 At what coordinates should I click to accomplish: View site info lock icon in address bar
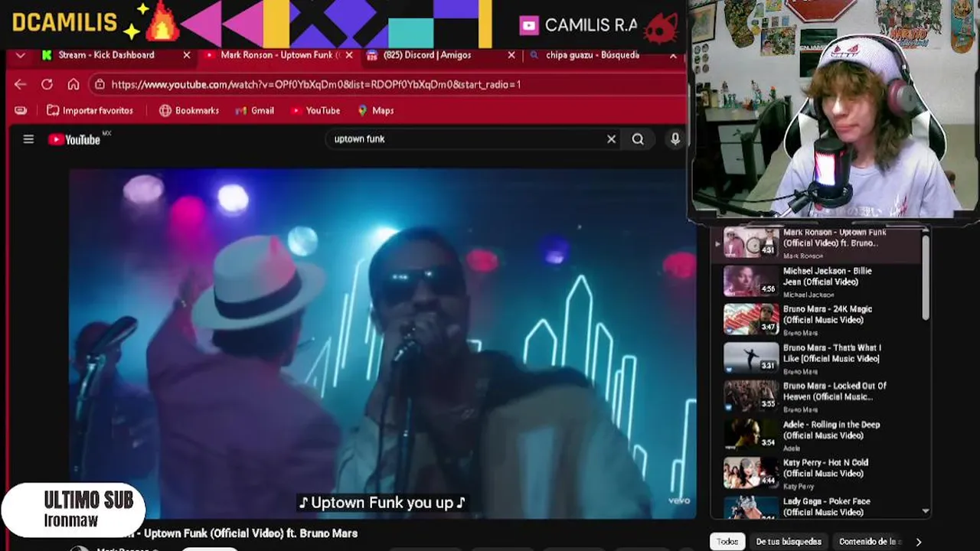point(100,84)
